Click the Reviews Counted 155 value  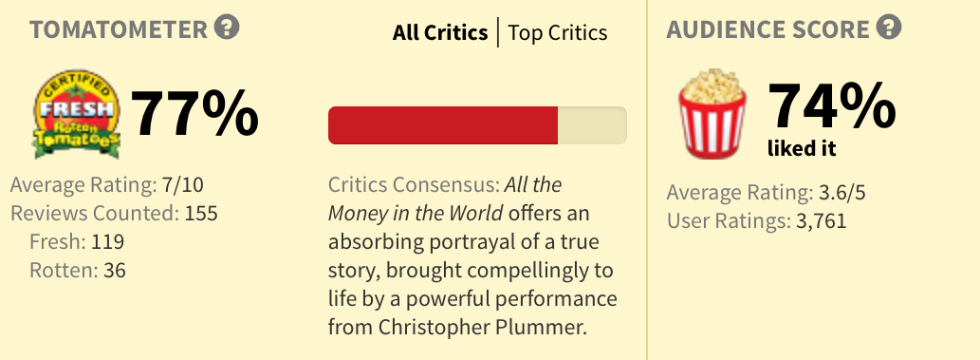tap(200, 214)
